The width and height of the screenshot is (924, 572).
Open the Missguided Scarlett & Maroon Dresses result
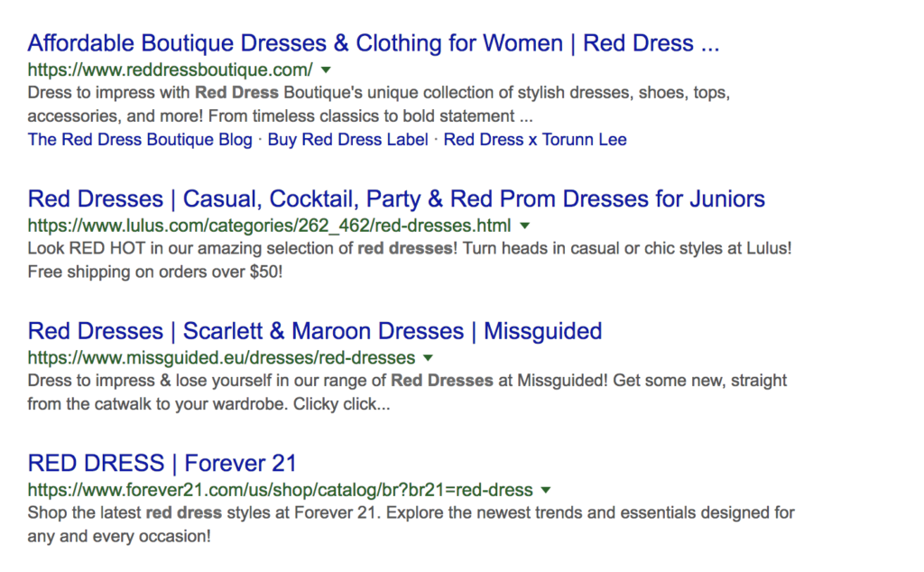[314, 331]
